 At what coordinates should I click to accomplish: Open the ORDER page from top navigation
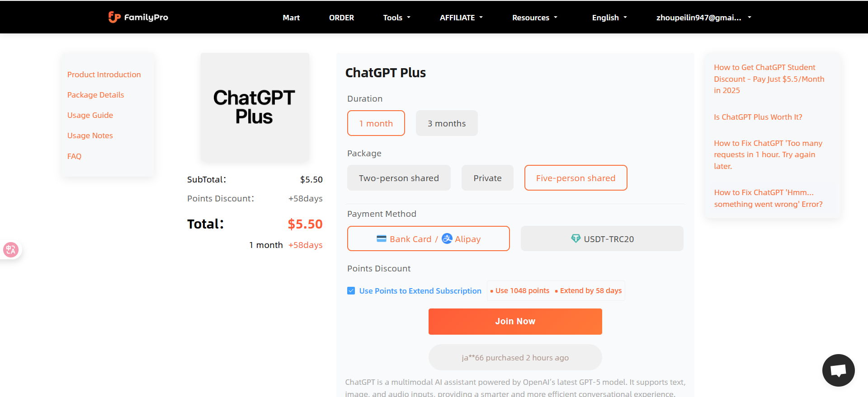(341, 18)
